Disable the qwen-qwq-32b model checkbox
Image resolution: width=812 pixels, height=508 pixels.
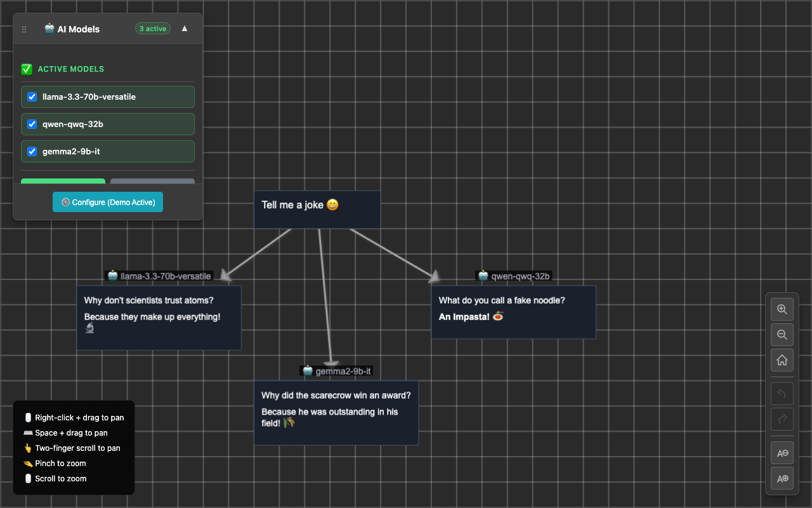32,124
